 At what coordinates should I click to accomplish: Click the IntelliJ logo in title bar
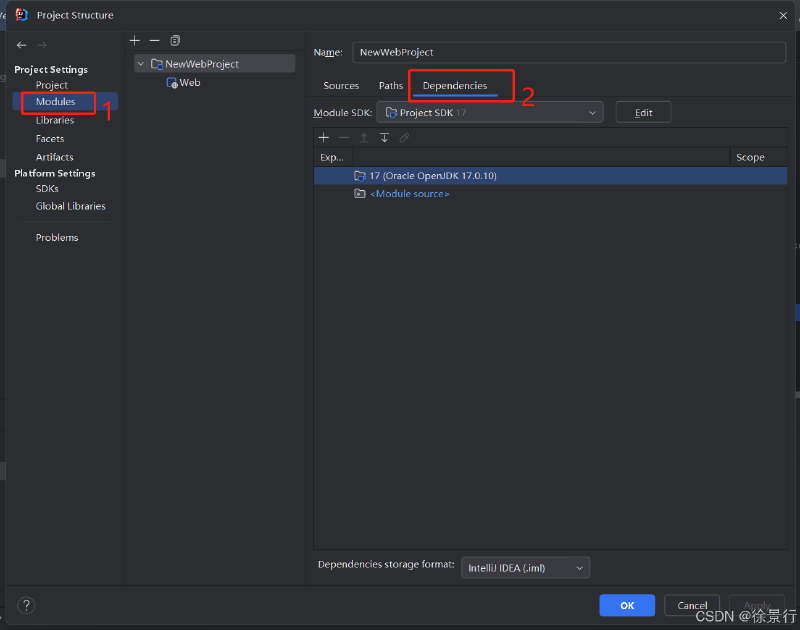pos(21,15)
